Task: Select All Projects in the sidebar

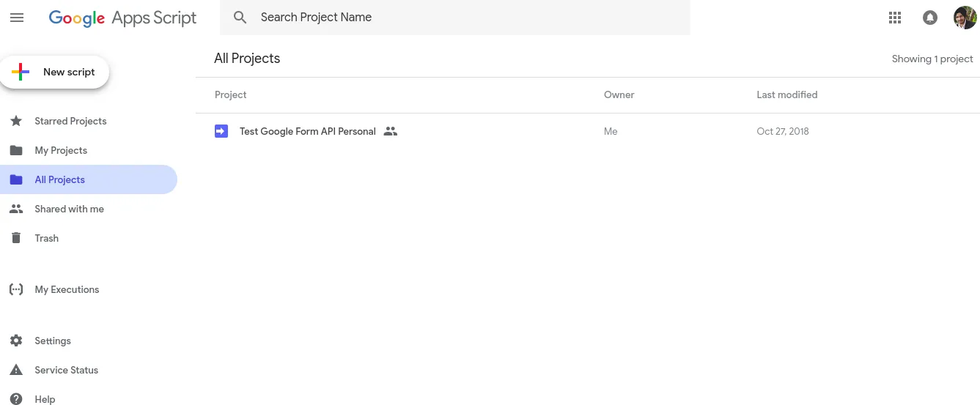Action: tap(89, 179)
